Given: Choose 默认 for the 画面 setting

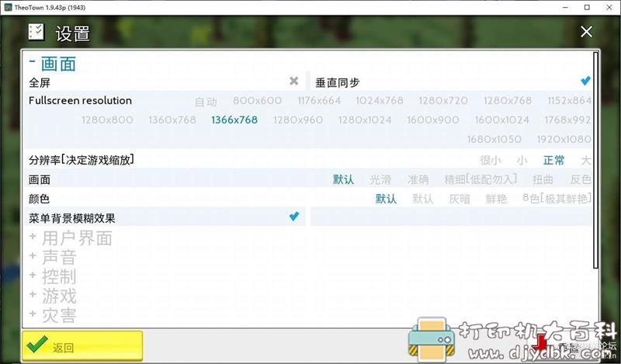Looking at the screenshot, I should click(x=343, y=179).
